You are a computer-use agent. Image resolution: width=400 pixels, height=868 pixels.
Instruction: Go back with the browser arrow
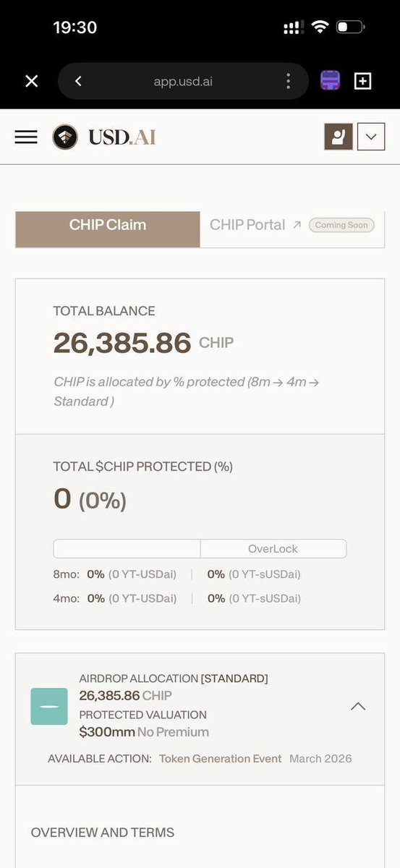(78, 81)
